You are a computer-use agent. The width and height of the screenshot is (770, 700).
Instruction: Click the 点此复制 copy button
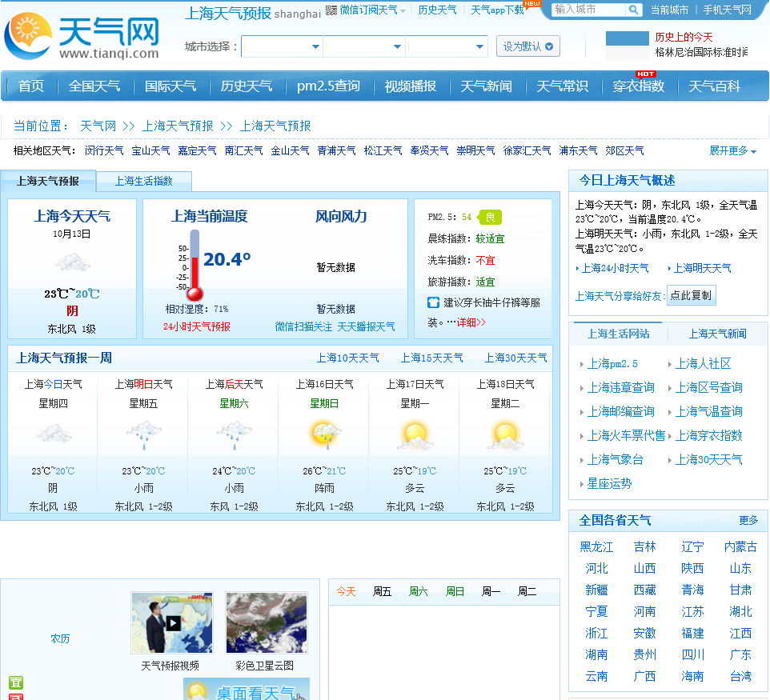point(692,295)
